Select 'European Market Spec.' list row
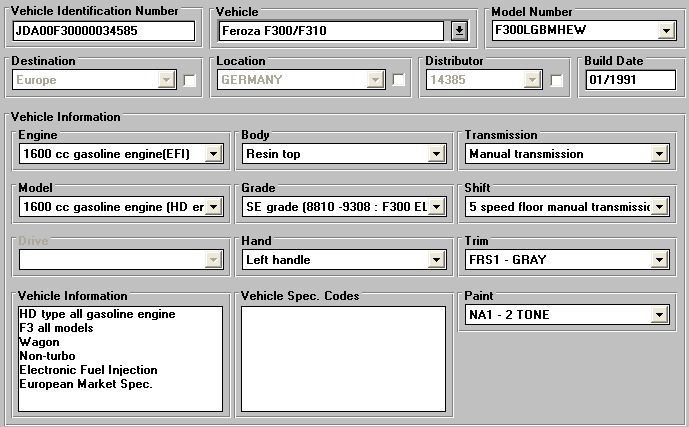Viewport: 689px width, 427px height. click(120, 384)
